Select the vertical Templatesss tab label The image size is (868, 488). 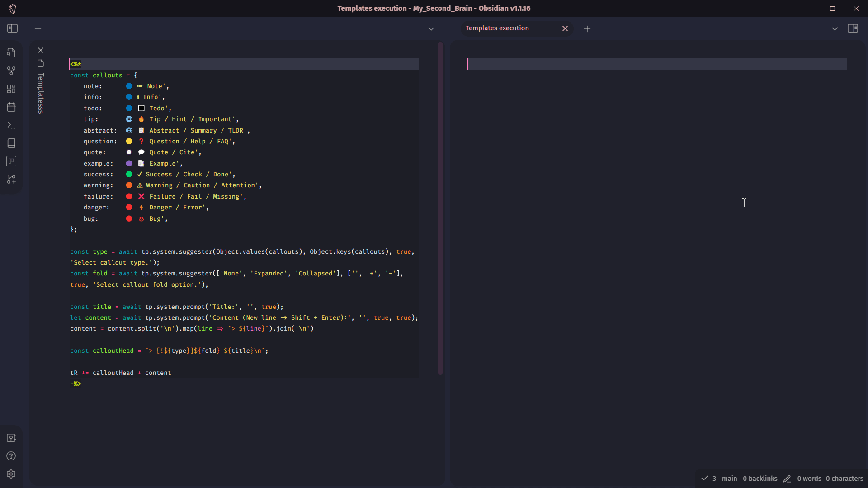pos(41,93)
